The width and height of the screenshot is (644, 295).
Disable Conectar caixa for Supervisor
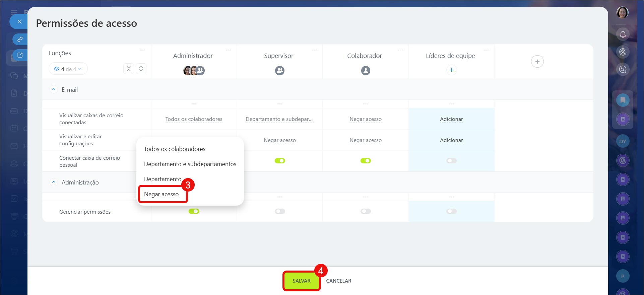click(280, 161)
